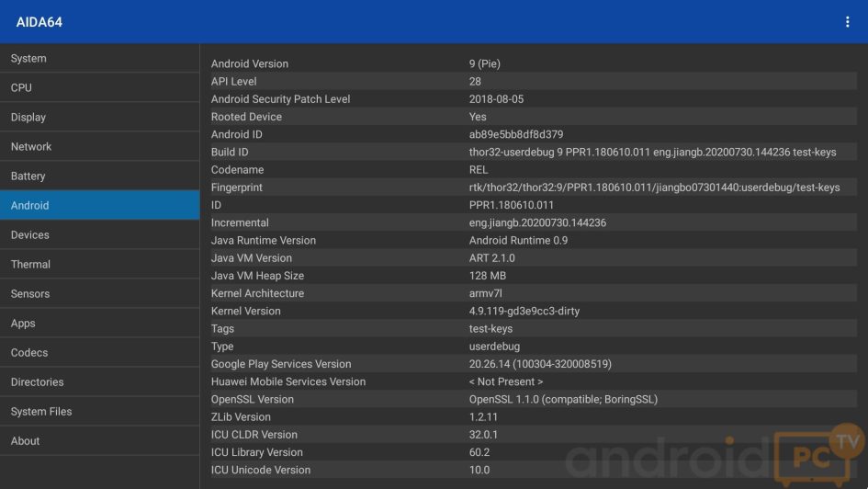Click the AIDA64 app title
This screenshot has width=868, height=489.
point(39,22)
